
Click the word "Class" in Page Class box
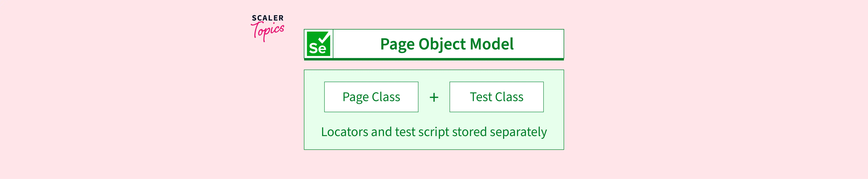386,97
